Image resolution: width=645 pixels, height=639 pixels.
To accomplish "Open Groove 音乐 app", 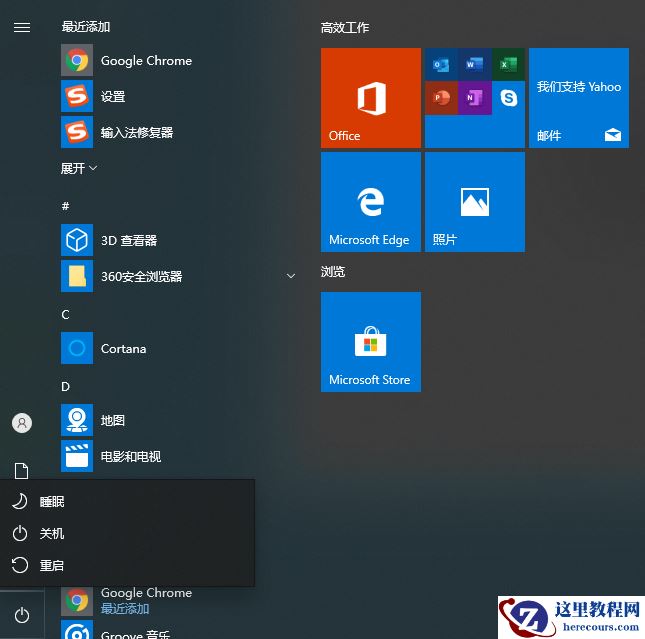I will click(178, 630).
